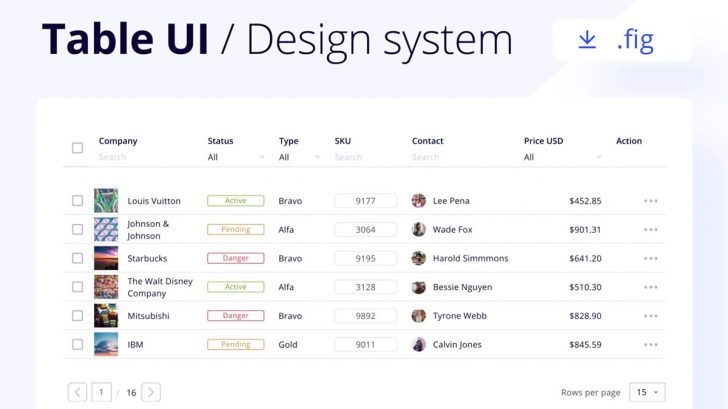Click the price $510.30
This screenshot has width=728, height=409.
(x=585, y=287)
